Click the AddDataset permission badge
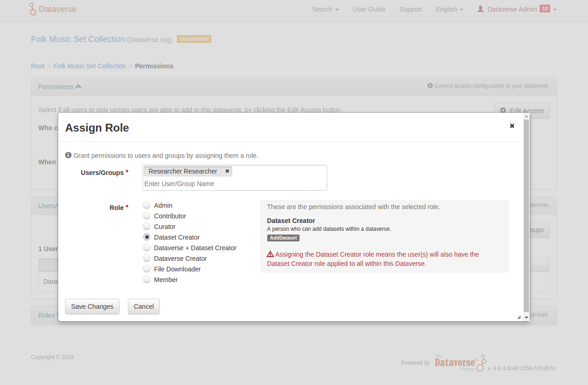 coord(283,238)
